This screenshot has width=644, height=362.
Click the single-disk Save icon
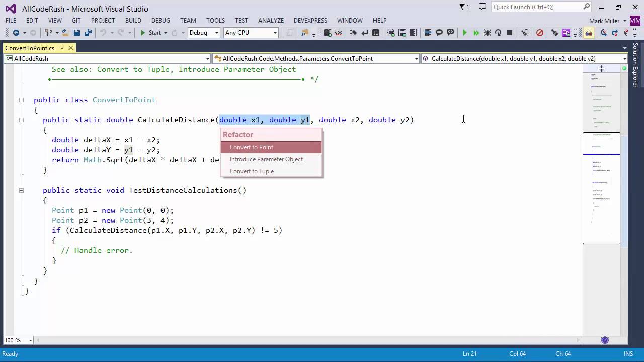point(76,33)
